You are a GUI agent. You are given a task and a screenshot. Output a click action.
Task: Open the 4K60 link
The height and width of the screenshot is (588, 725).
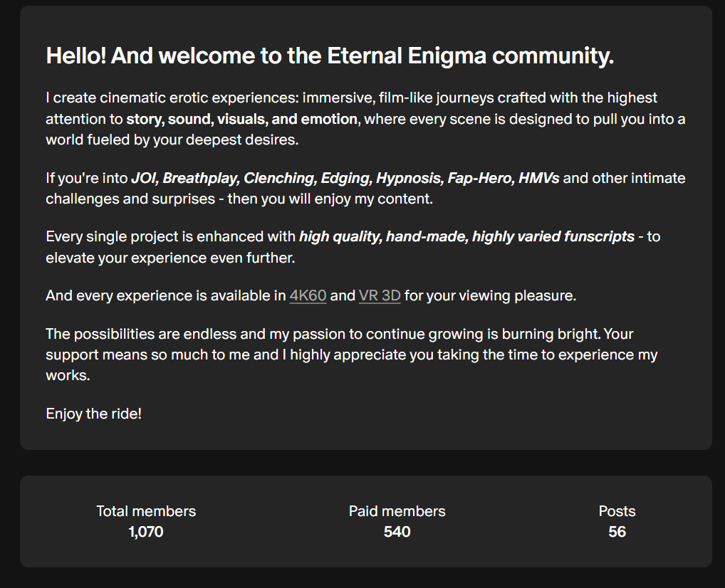[308, 295]
